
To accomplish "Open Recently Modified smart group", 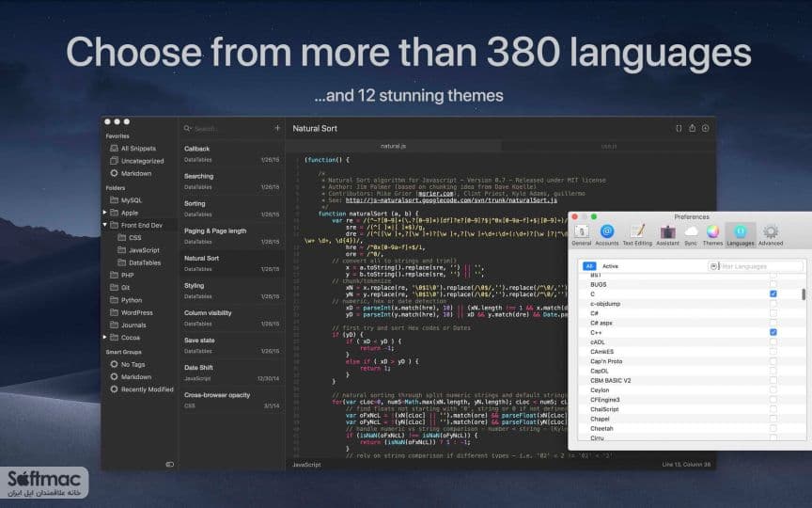I will pyautogui.click(x=141, y=389).
